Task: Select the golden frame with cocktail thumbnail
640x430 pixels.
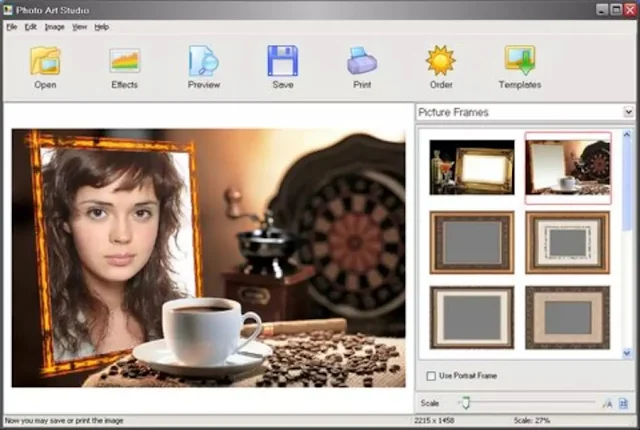Action: (x=472, y=167)
